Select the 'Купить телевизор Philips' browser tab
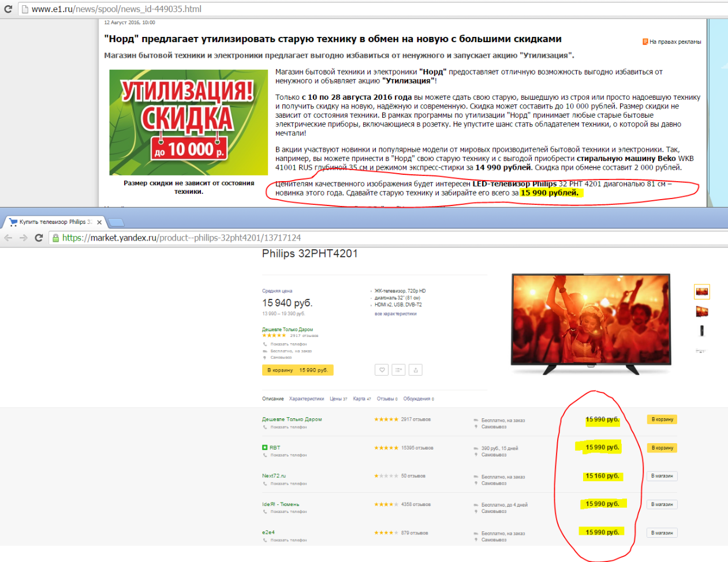This screenshot has width=728, height=562. (x=55, y=222)
